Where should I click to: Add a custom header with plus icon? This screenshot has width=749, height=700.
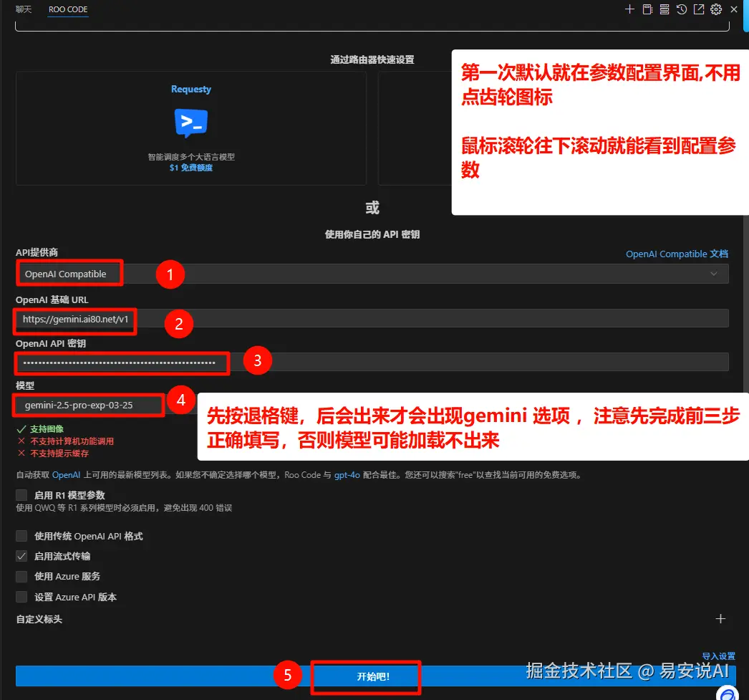(x=720, y=619)
